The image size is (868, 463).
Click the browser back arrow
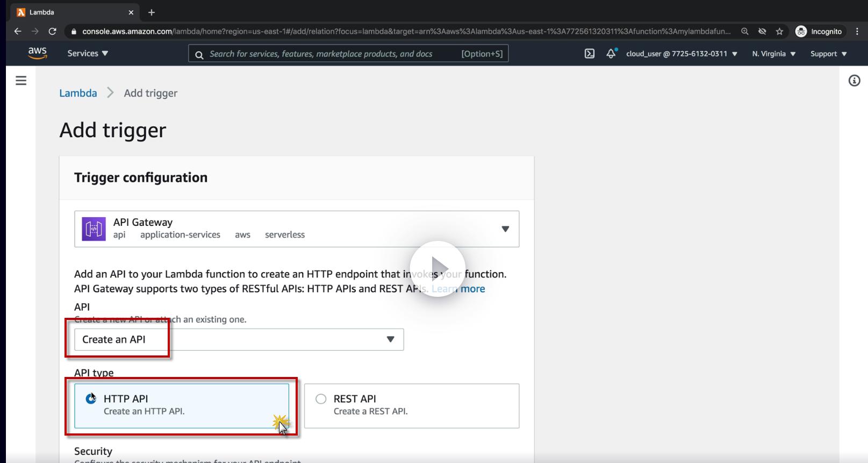[18, 31]
